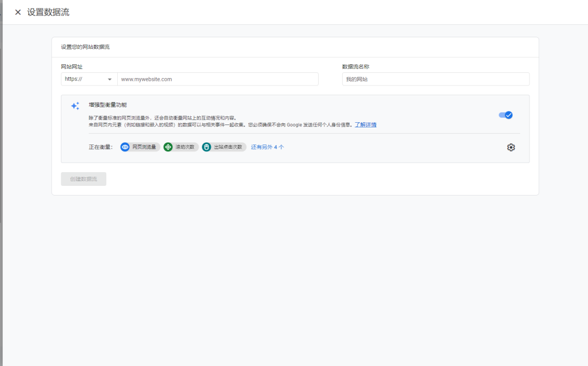Select the 出站点击次数 chip label

pos(229,147)
